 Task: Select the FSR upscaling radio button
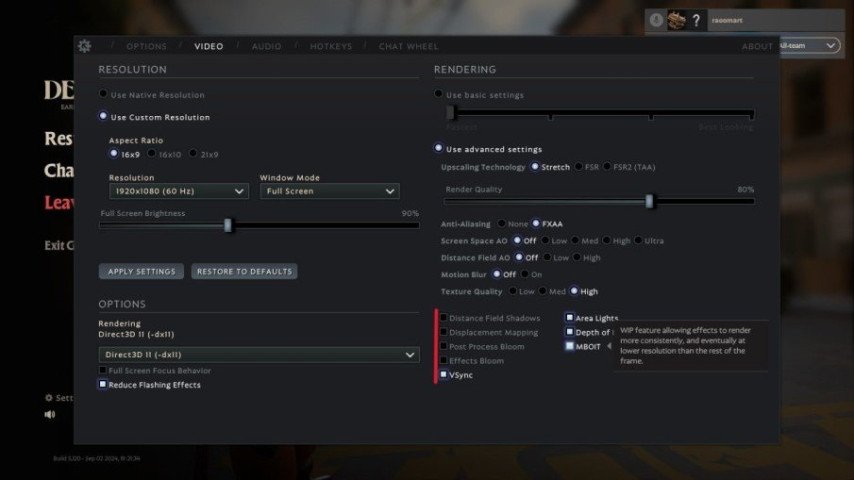579,167
